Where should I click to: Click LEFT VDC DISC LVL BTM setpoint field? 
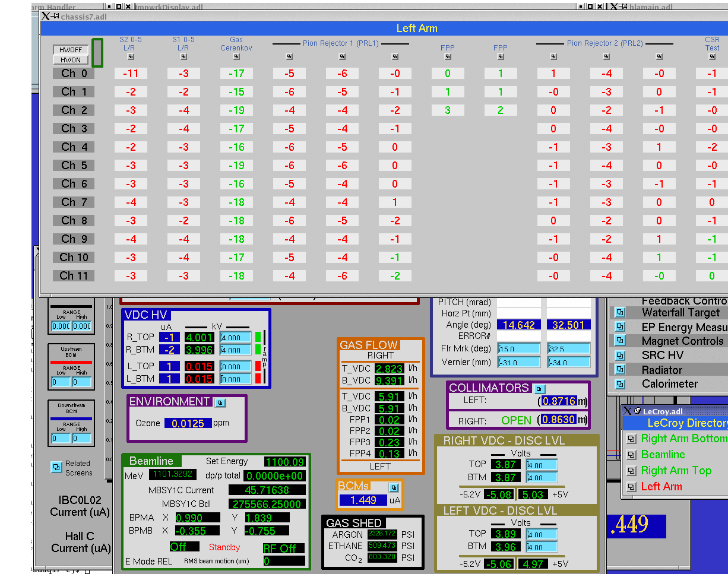point(542,546)
